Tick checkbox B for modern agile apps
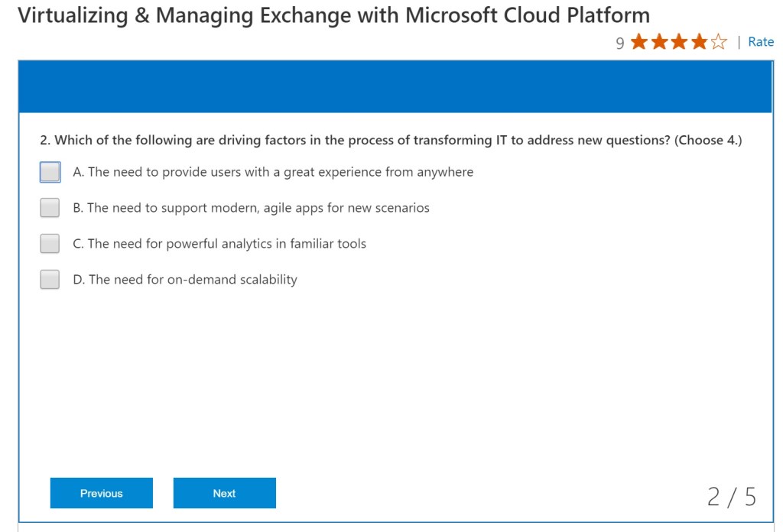 50,208
